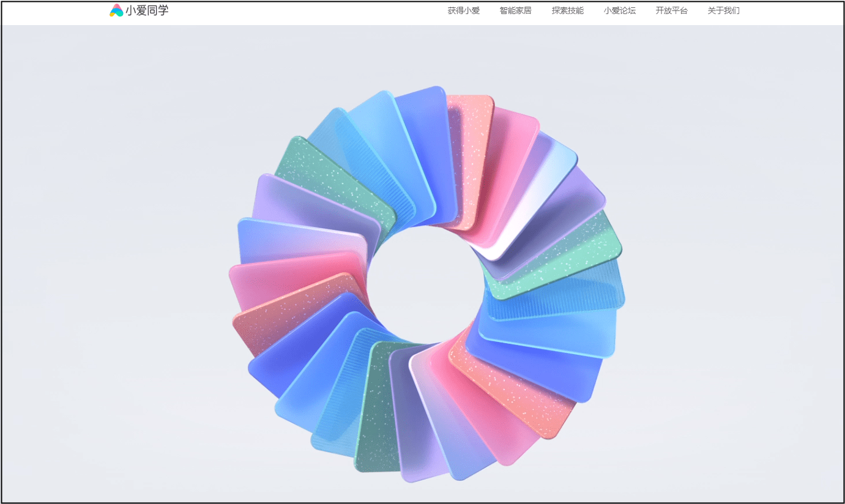Open the 开放平台 navigation link
This screenshot has height=504, width=845.
click(x=671, y=10)
